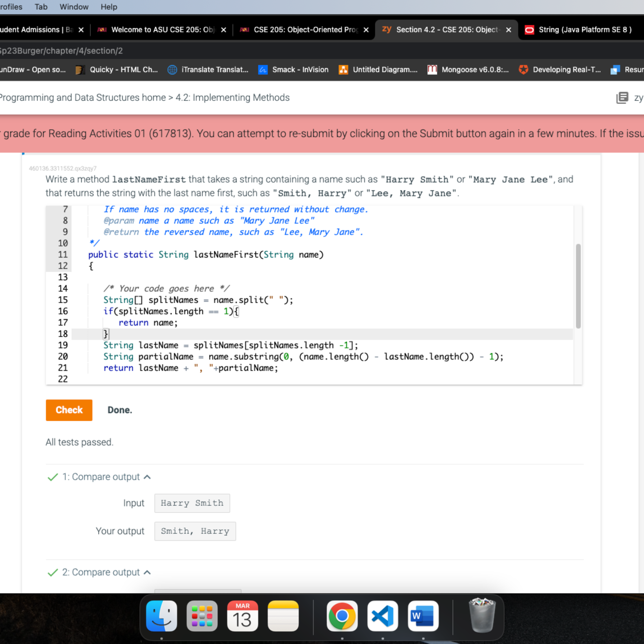Screen dimensions: 644x644
Task: Open Google Chrome from the dock
Action: click(x=342, y=616)
